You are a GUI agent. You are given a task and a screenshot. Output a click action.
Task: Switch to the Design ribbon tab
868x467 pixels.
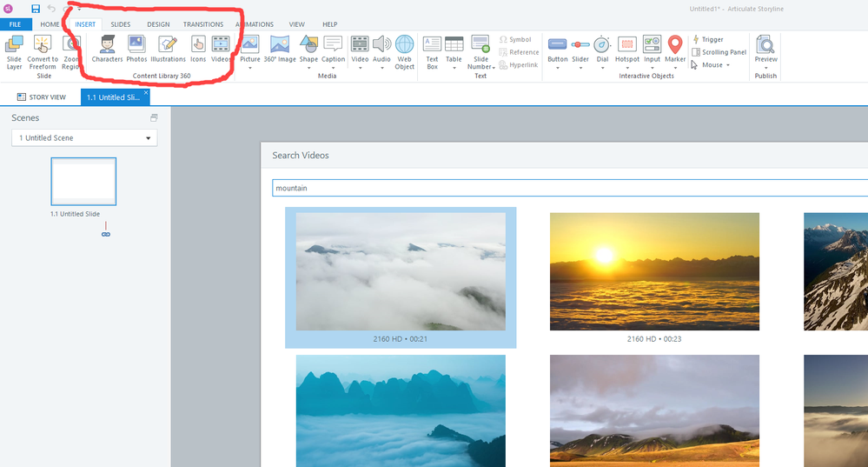[158, 24]
